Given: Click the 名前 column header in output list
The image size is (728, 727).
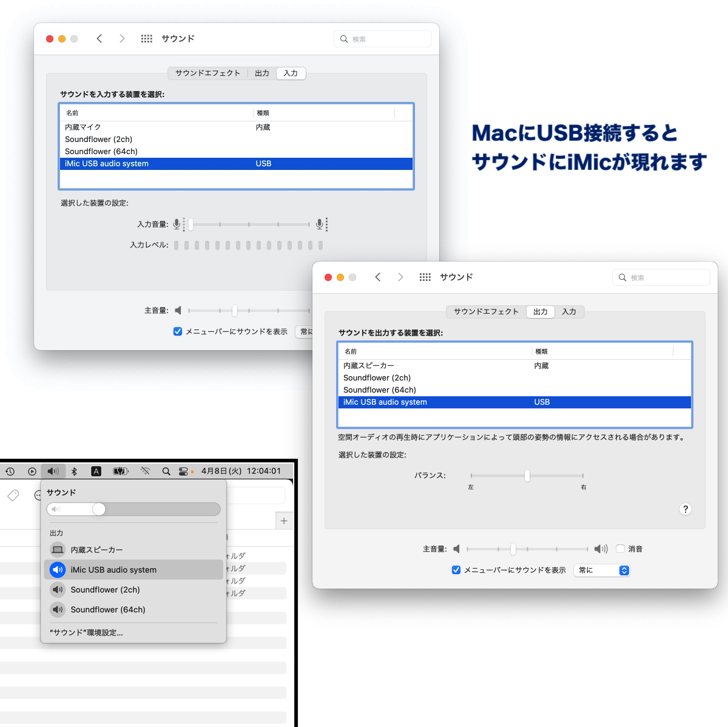Looking at the screenshot, I should point(435,351).
